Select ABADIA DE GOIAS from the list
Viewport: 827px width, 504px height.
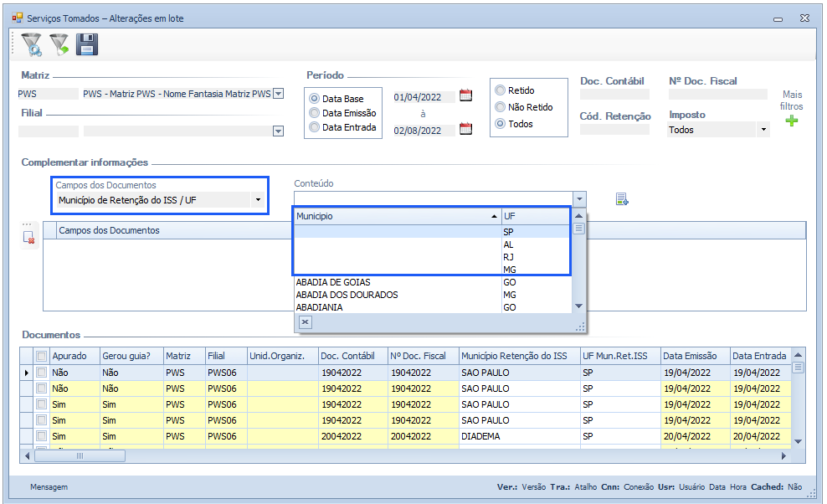coord(333,283)
